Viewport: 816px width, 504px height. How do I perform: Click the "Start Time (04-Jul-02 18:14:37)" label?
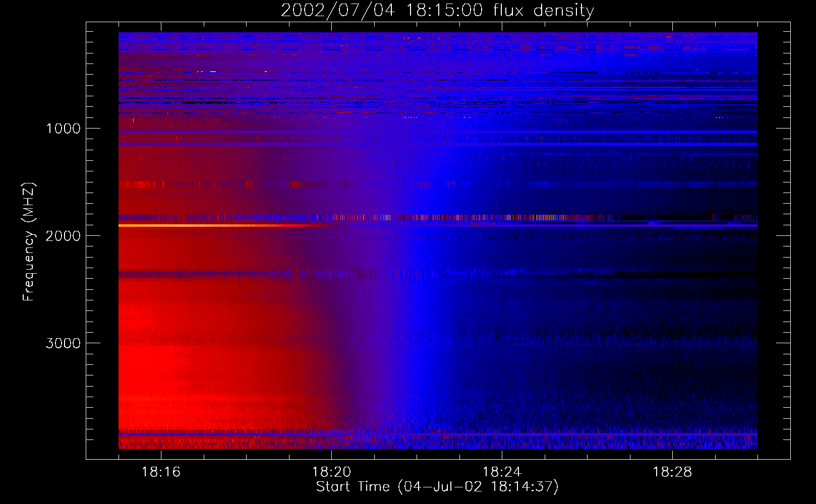point(437,487)
